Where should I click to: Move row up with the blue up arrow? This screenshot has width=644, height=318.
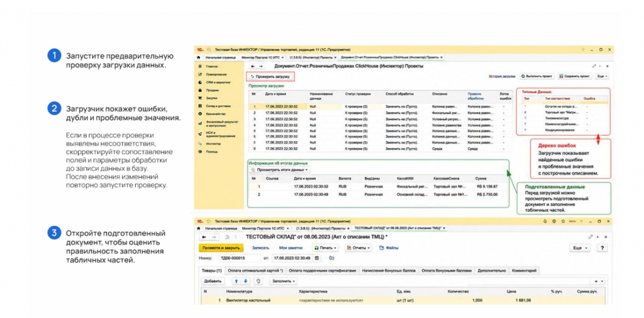coord(236,281)
